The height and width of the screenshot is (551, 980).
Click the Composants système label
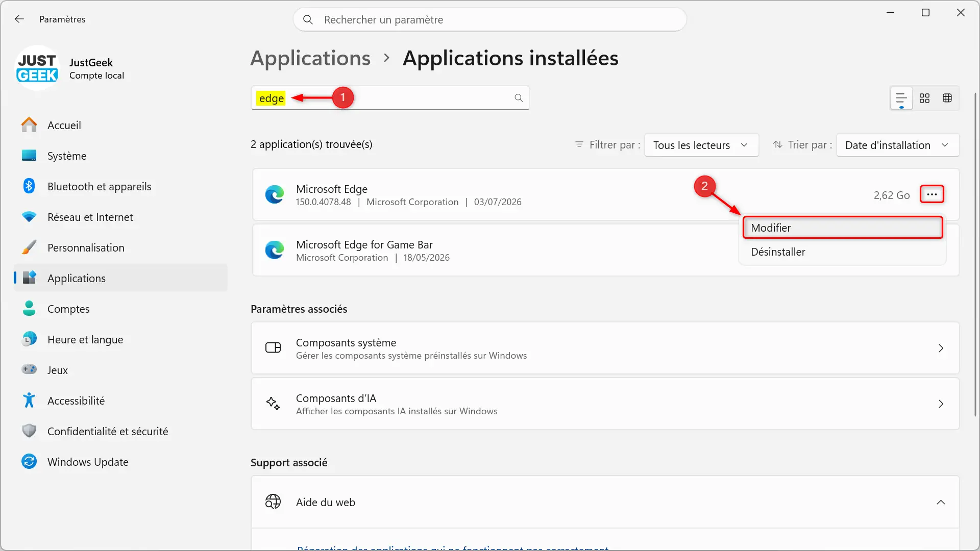pos(346,342)
